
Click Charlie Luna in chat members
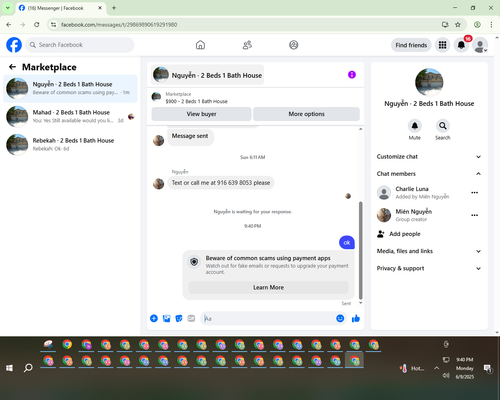pos(412,189)
